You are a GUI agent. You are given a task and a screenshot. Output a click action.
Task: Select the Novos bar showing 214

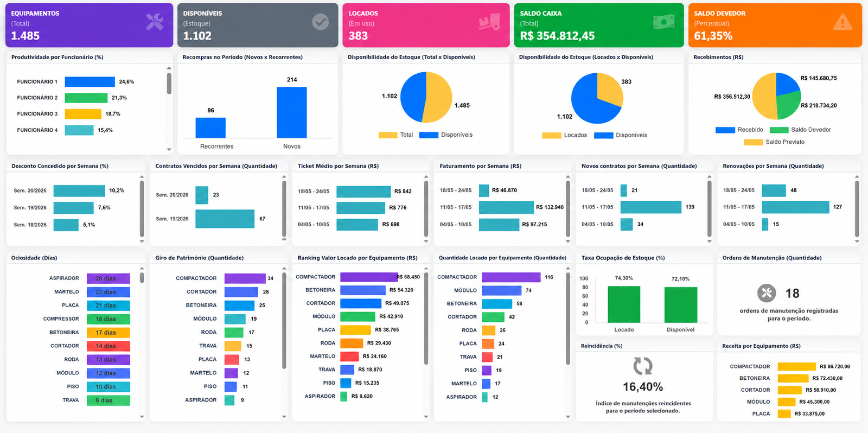(x=292, y=112)
